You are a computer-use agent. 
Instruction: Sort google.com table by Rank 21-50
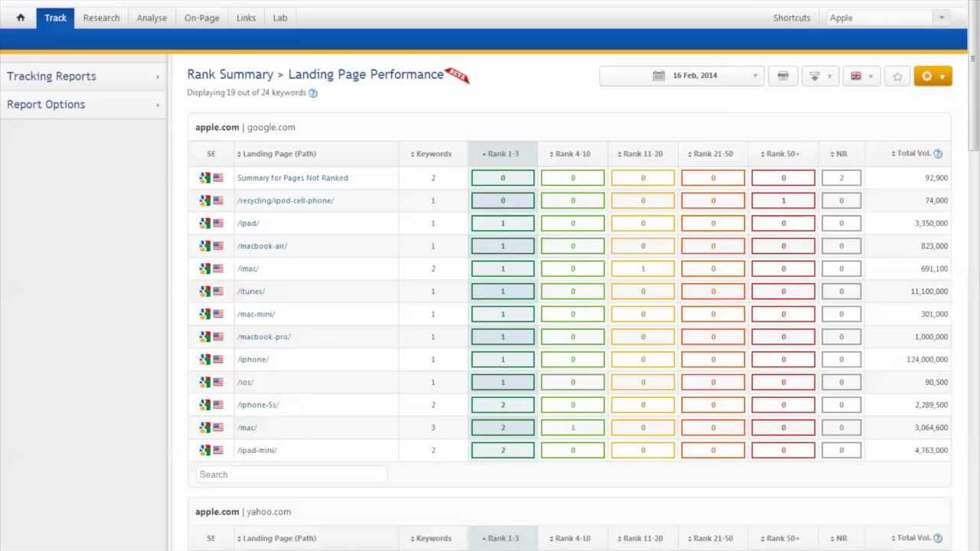[x=710, y=154]
